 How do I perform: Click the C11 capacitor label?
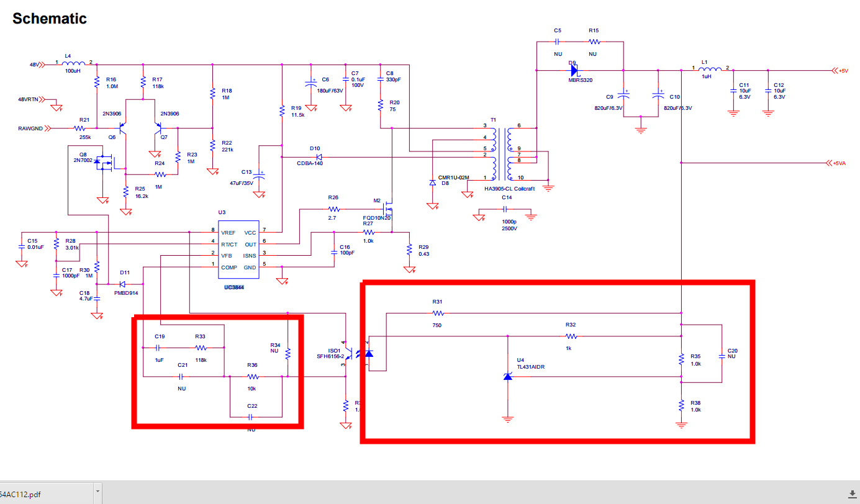[x=745, y=85]
